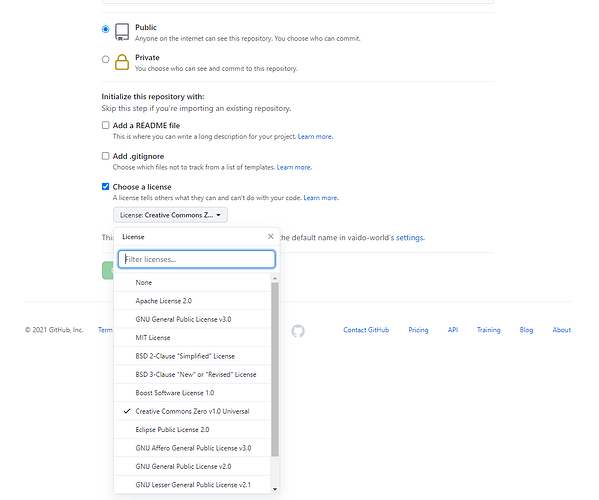Screen dimensions: 599x500
Task: Click the License popup header title
Action: [x=133, y=237]
